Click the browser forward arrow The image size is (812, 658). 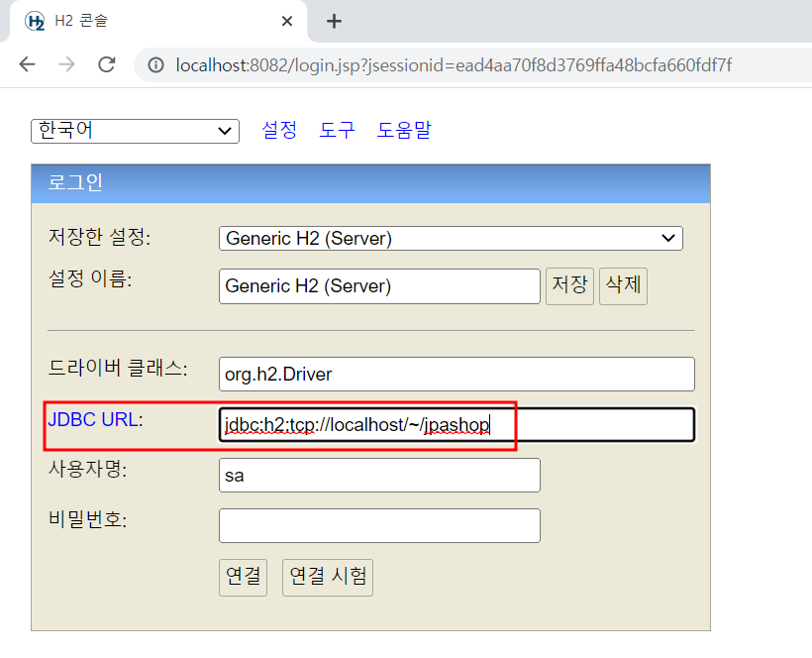coord(66,64)
